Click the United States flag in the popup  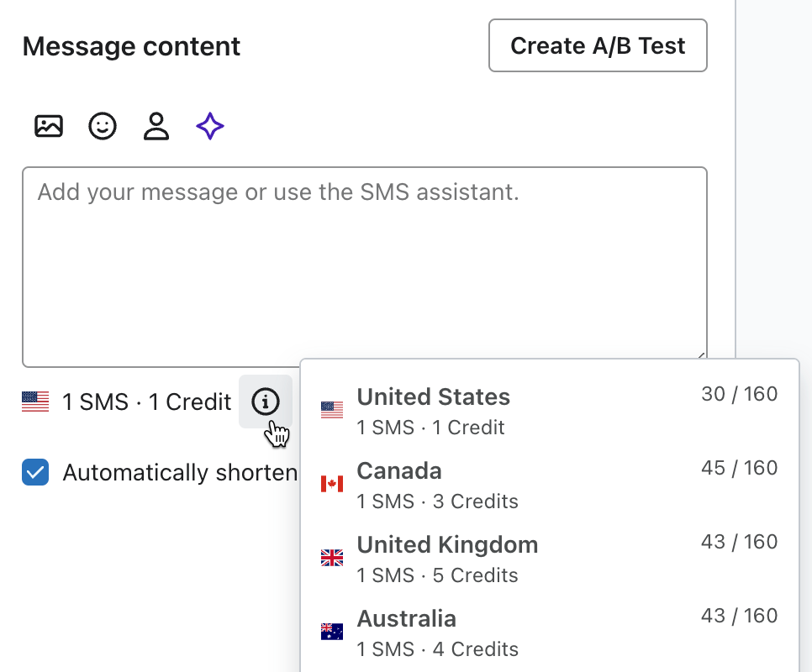tap(331, 409)
